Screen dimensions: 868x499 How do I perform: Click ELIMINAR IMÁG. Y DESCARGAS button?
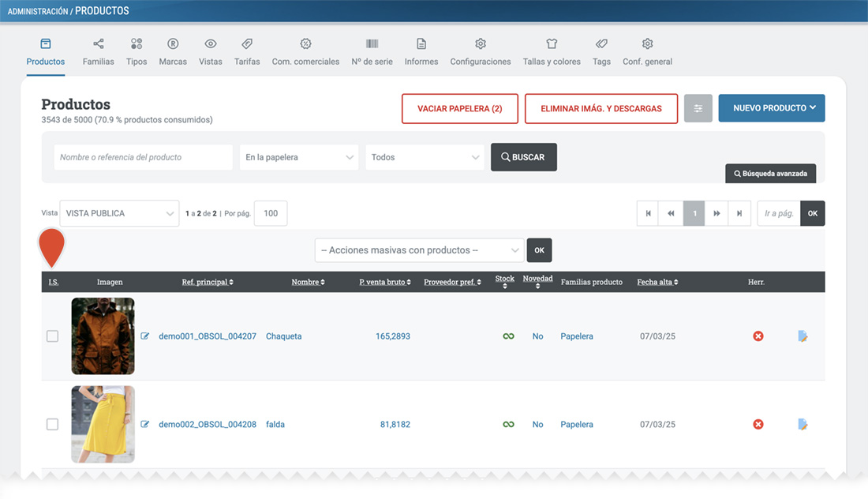601,108
